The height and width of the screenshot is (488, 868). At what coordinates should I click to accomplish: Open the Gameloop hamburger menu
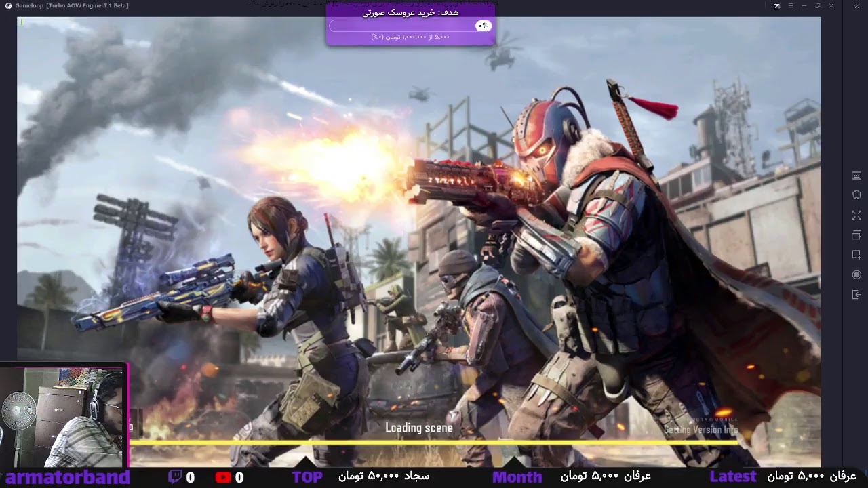790,6
